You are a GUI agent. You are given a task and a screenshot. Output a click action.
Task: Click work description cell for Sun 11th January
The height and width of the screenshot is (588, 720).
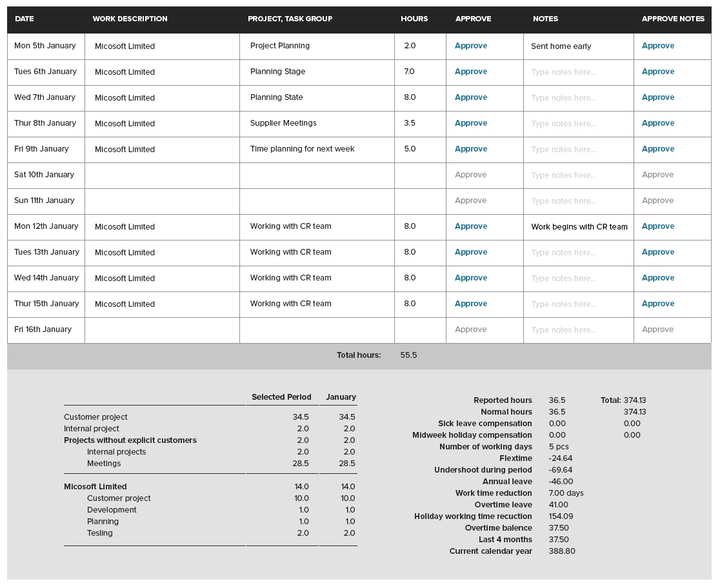coord(161,201)
